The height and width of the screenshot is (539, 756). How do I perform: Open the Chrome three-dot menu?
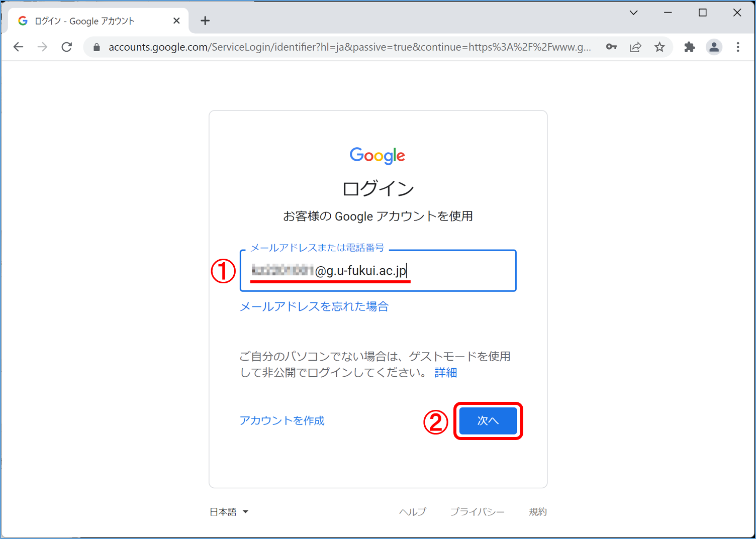(738, 47)
